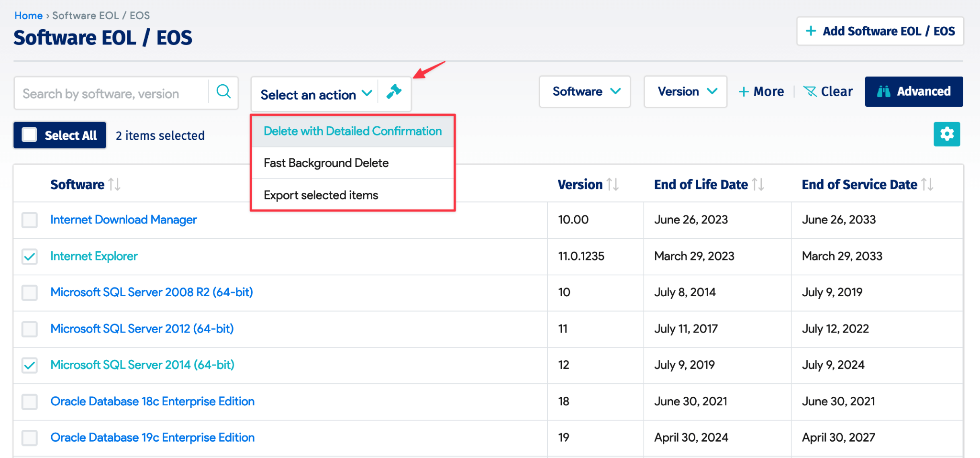Go to Home breadcrumb

coord(29,15)
